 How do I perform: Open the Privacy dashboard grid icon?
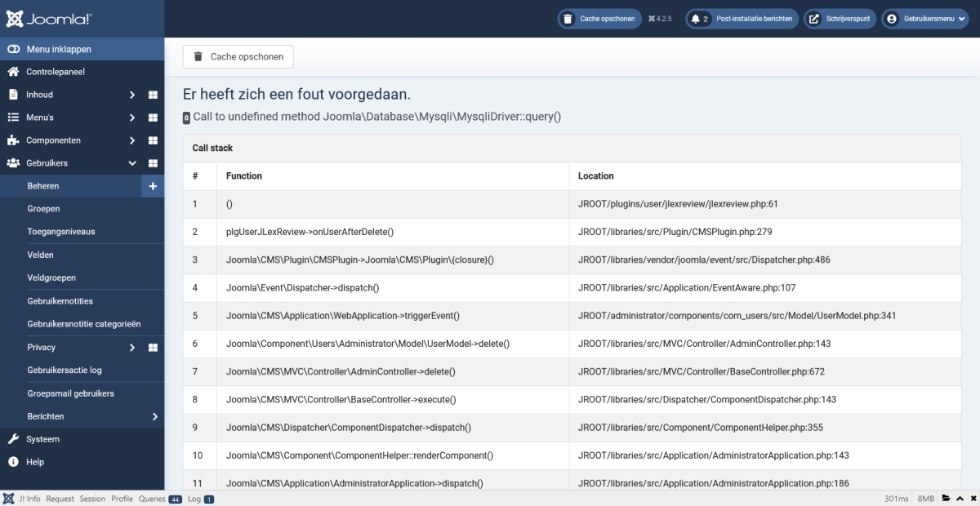tap(153, 348)
